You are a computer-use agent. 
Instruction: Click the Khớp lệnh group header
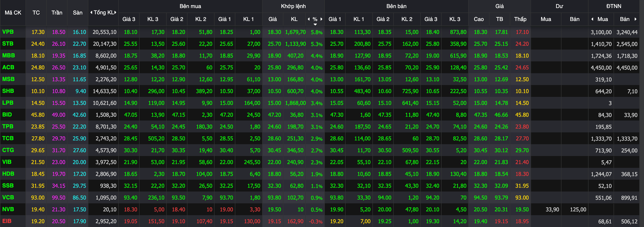click(293, 6)
